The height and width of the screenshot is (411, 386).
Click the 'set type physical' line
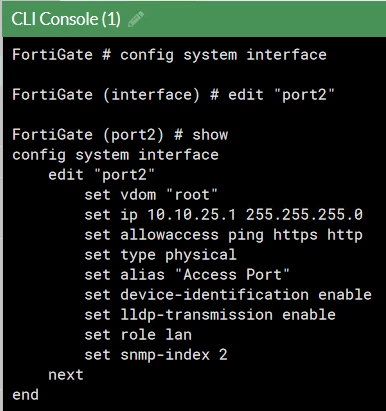pos(160,255)
